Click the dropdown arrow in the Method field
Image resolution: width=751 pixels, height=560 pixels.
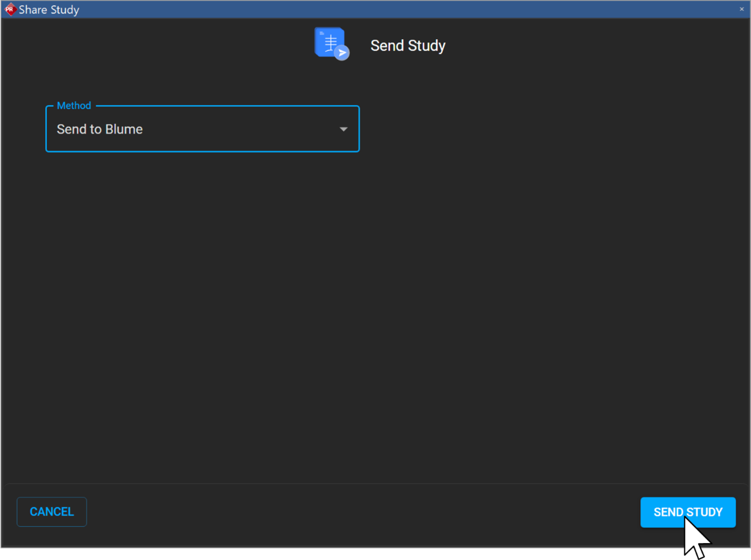(x=343, y=129)
